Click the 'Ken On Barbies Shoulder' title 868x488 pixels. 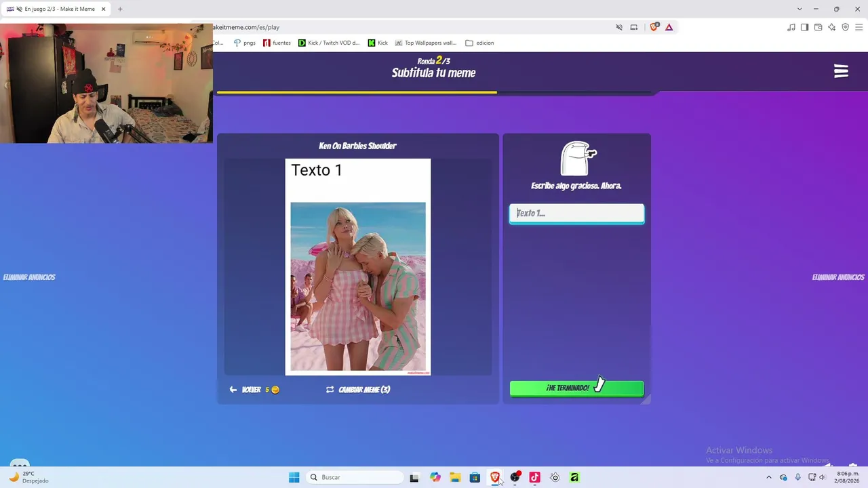tap(357, 146)
